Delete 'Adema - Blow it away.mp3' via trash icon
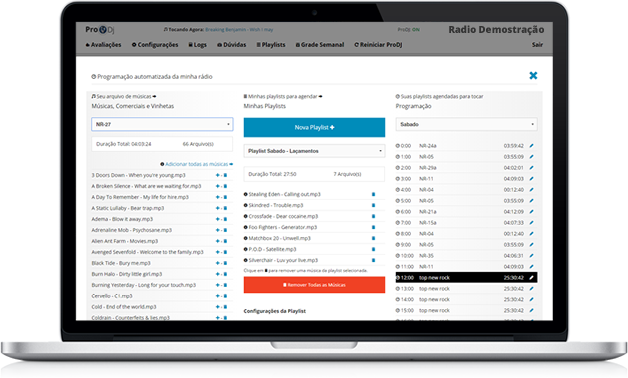 pos(225,219)
